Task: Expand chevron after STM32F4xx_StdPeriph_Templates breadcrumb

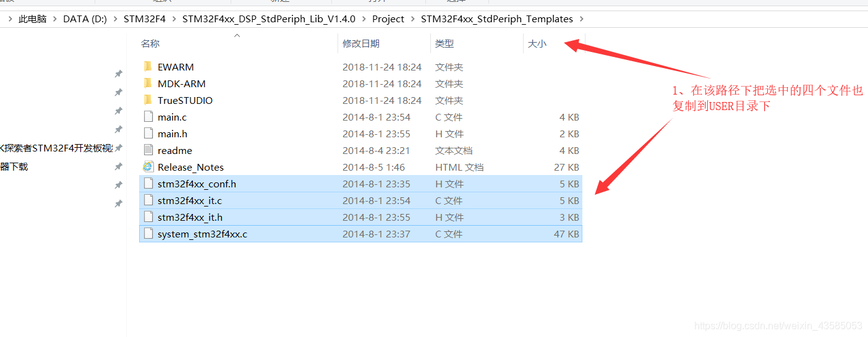Action: pyautogui.click(x=581, y=19)
